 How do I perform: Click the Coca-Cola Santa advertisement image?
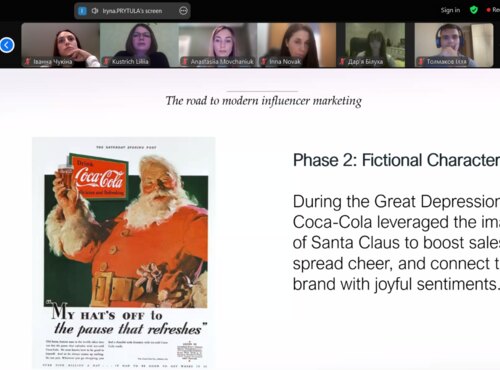124,253
